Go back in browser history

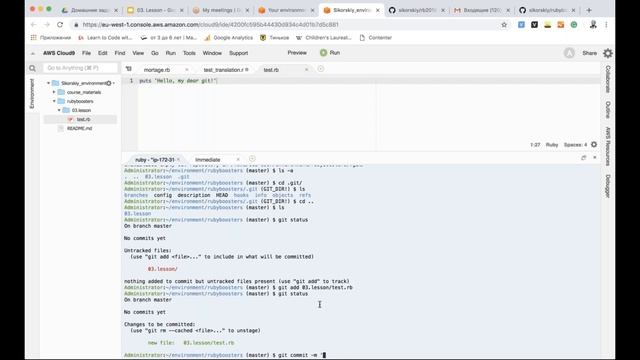pos(33,25)
